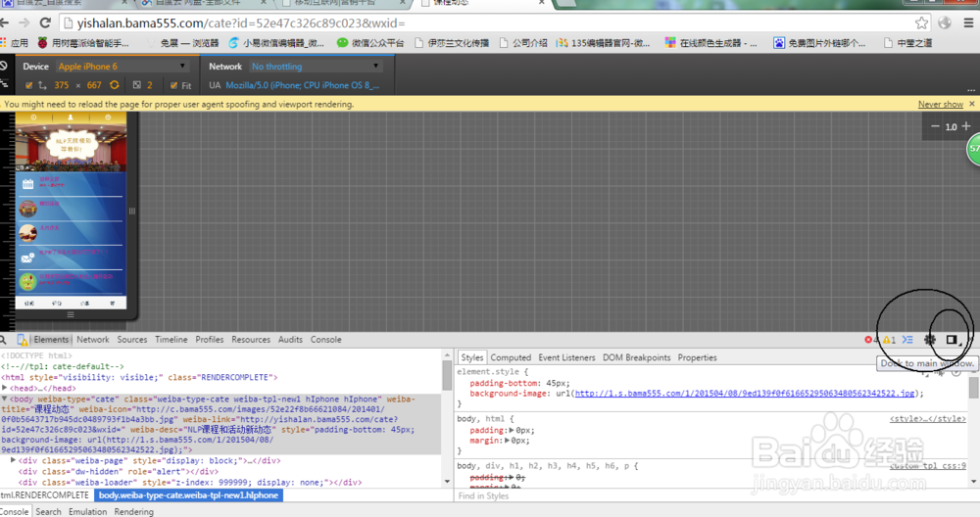This screenshot has height=517, width=980.
Task: Click the globe extension icon beside the star
Action: 945,23
